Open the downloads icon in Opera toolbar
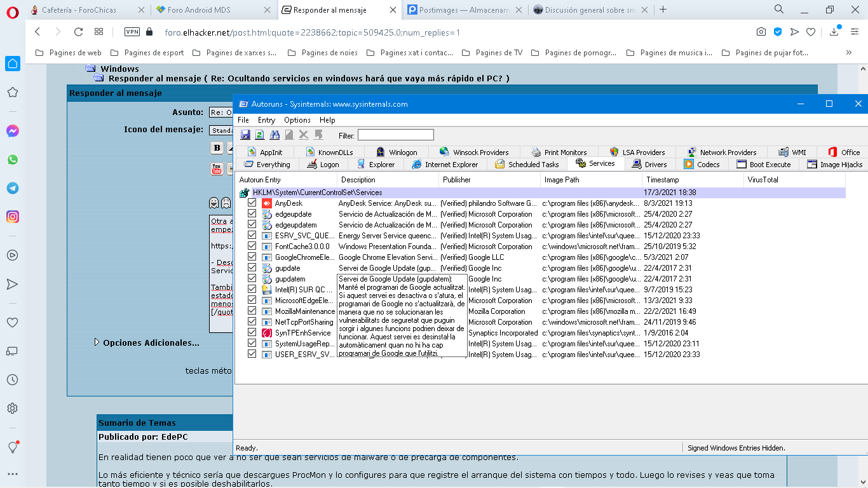 (x=834, y=32)
